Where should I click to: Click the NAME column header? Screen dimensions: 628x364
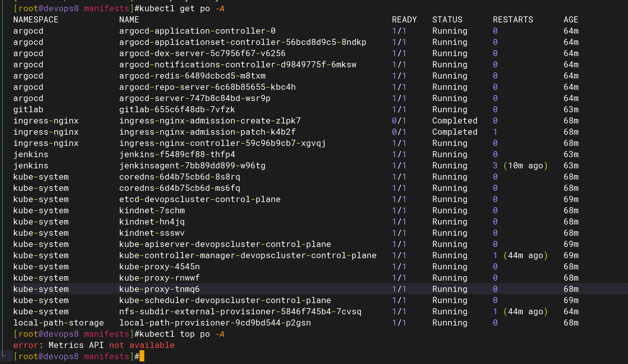click(x=129, y=20)
